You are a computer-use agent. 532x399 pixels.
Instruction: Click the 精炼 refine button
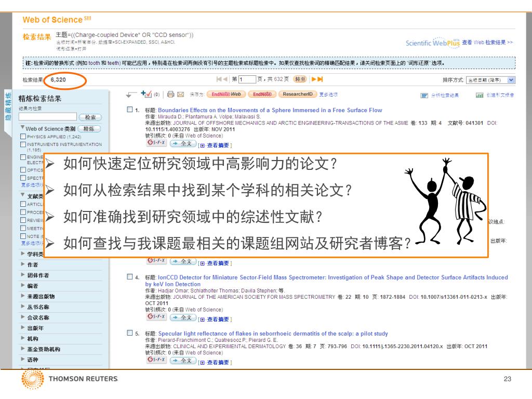point(89,129)
